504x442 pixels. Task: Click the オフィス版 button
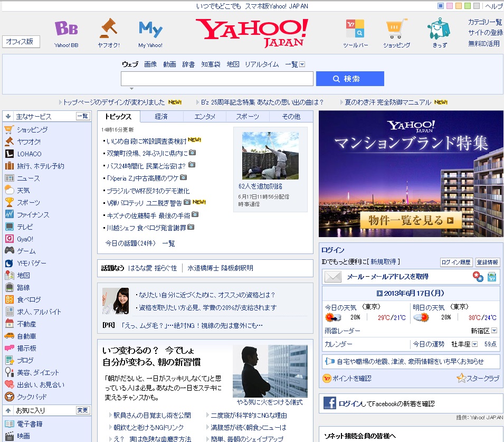pos(21,42)
